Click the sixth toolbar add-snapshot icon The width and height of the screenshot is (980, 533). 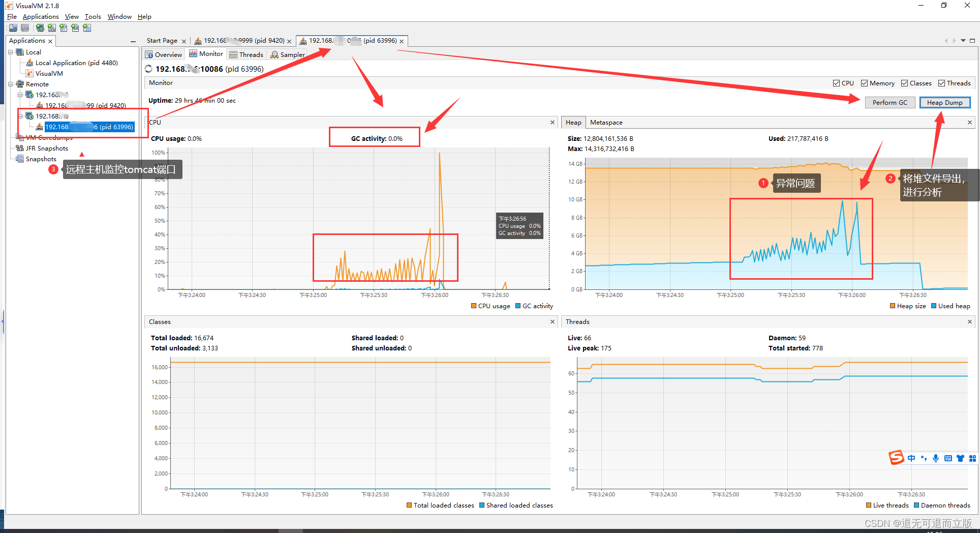[75, 28]
